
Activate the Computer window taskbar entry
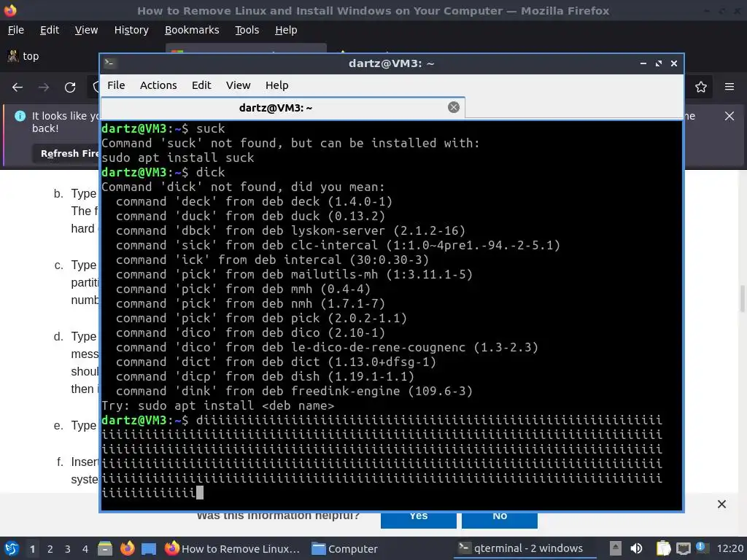coord(345,548)
